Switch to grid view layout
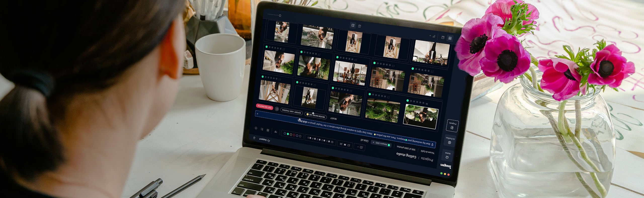 coord(450,38)
